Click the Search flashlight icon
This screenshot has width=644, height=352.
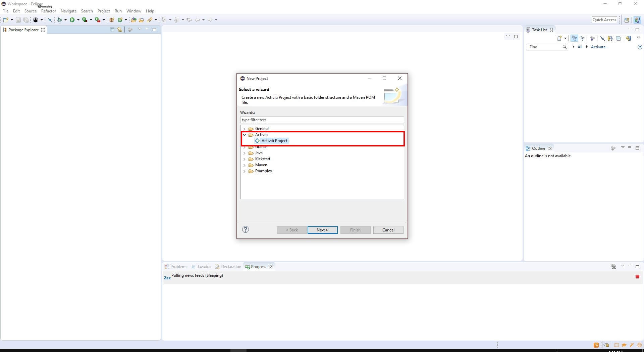150,20
